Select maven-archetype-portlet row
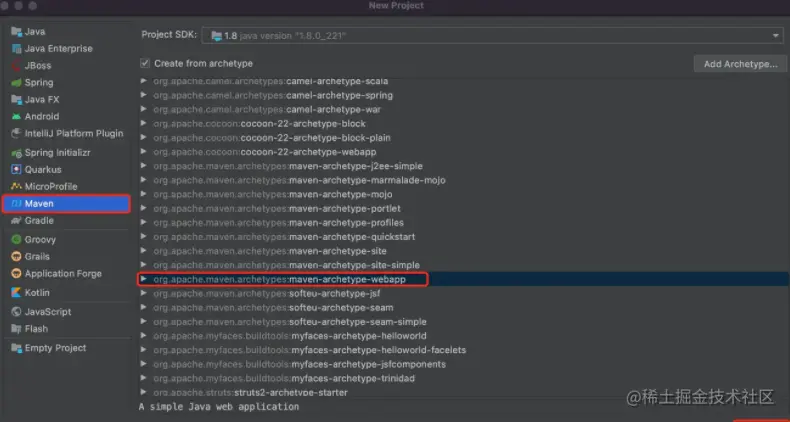Viewport: 790px width, 422px height. click(x=464, y=208)
